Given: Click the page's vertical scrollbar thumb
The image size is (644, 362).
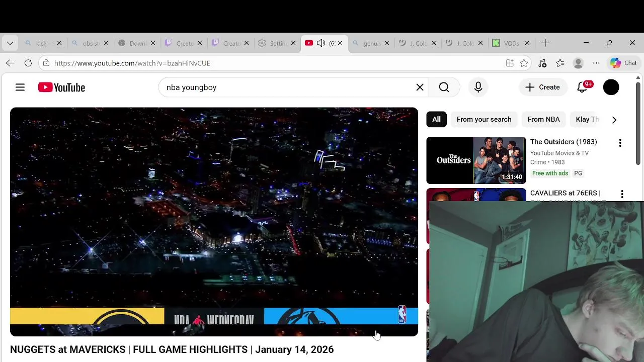Looking at the screenshot, I should (638, 123).
